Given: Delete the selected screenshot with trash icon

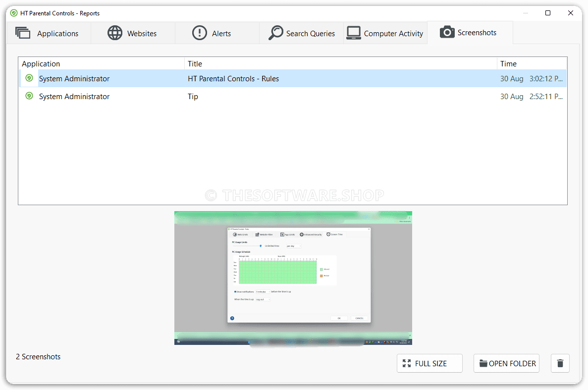Looking at the screenshot, I should click(560, 363).
